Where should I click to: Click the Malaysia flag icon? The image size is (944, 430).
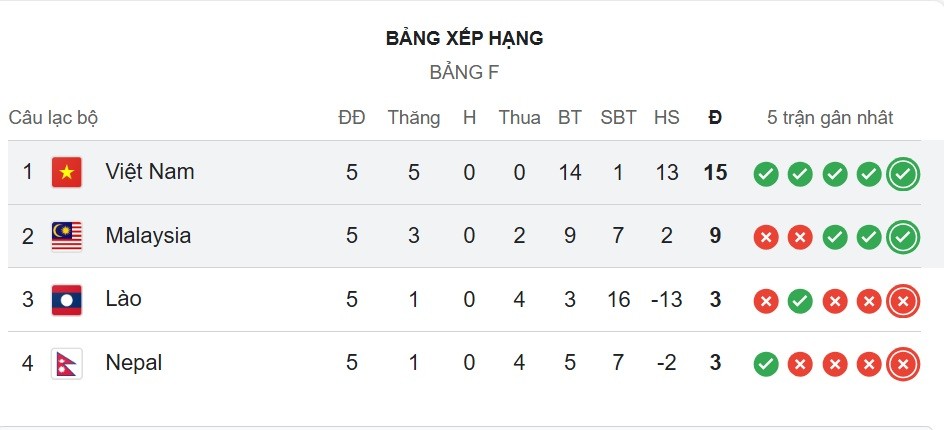click(x=67, y=236)
